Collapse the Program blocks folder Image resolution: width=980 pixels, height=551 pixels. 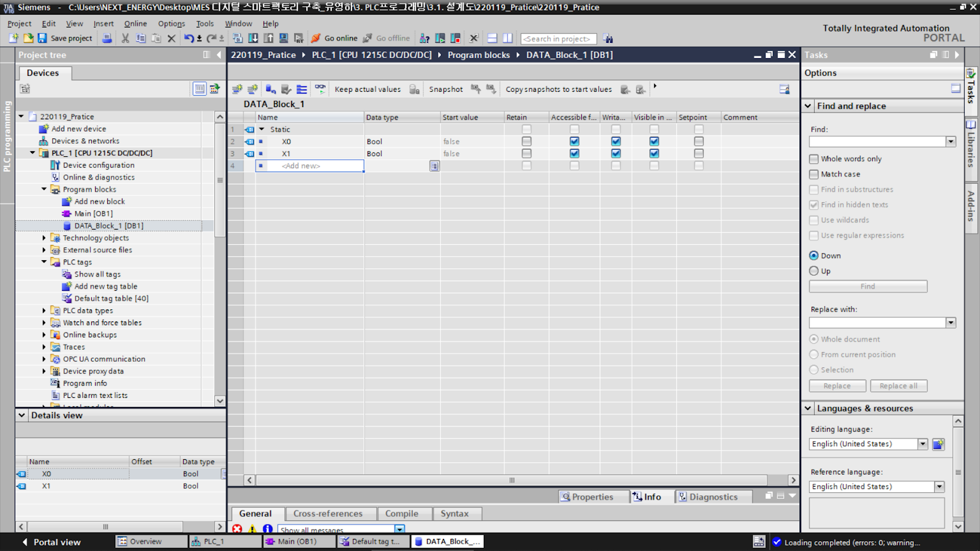pyautogui.click(x=44, y=189)
